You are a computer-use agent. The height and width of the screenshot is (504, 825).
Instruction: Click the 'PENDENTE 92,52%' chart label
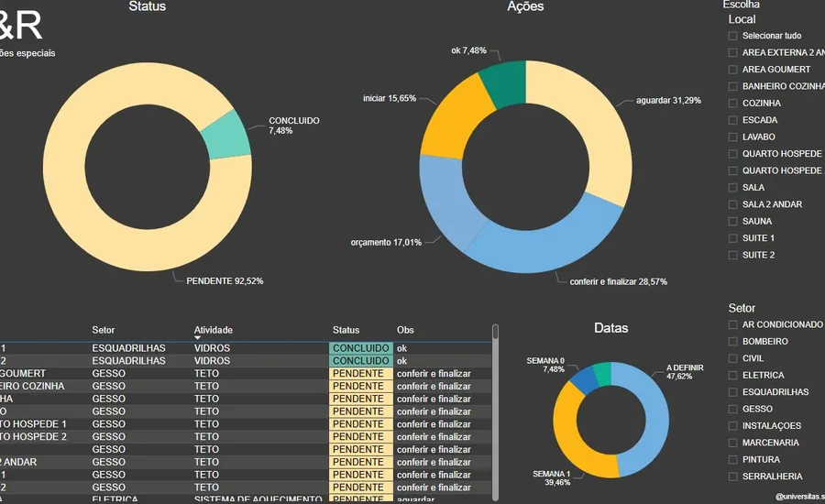[x=225, y=281]
